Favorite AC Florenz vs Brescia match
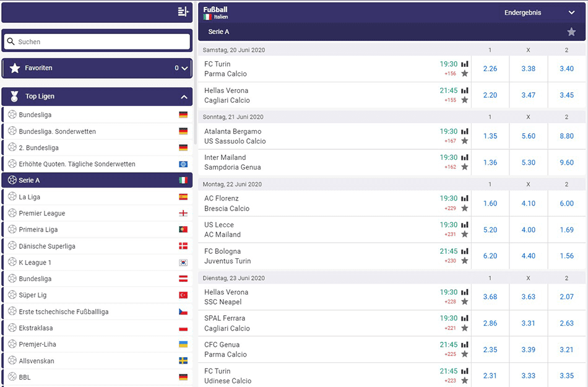This screenshot has width=588, height=387. 465,208
